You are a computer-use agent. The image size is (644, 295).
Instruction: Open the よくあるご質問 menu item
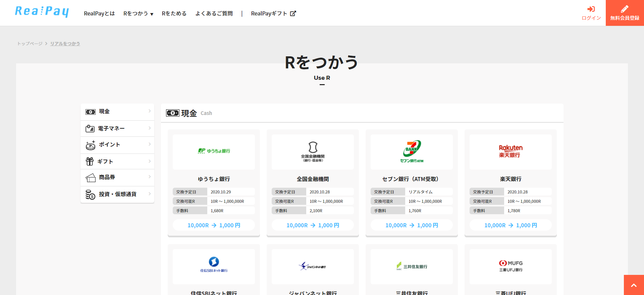click(x=214, y=13)
